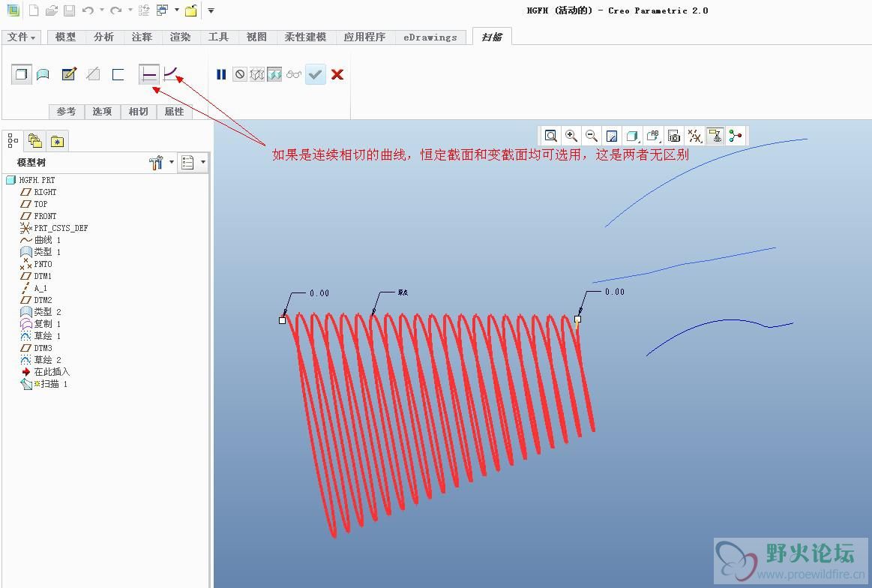The width and height of the screenshot is (872, 588).
Task: Select unattached preview mode
Action: (x=257, y=74)
